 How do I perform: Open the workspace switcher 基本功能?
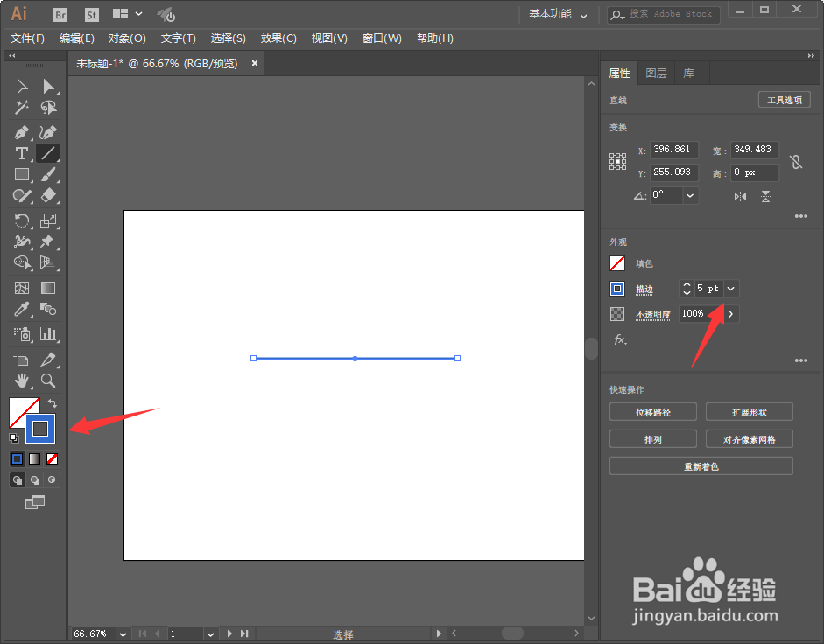[558, 14]
